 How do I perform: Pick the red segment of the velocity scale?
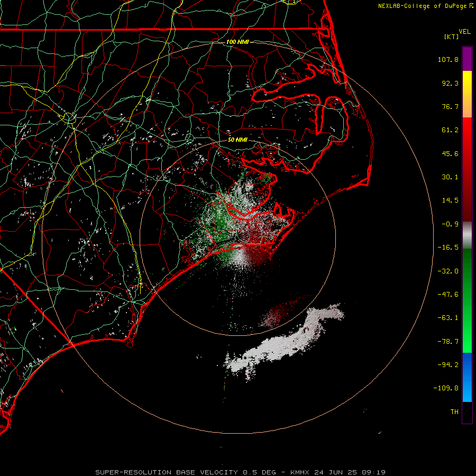pos(467,169)
